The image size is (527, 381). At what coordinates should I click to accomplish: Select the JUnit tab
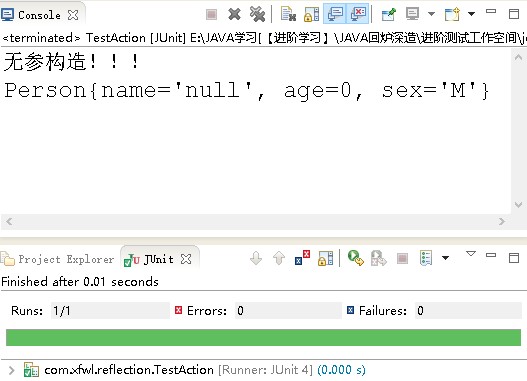tap(149, 259)
